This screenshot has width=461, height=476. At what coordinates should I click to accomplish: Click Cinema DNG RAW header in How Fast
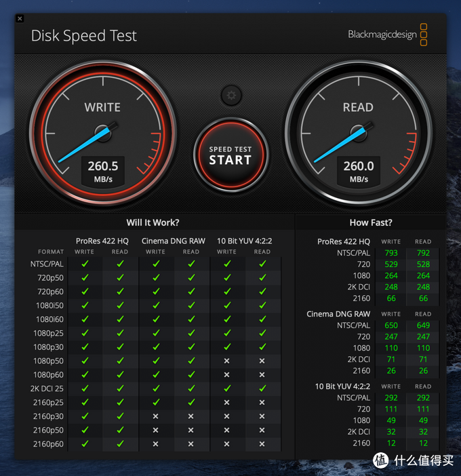pyautogui.click(x=338, y=314)
